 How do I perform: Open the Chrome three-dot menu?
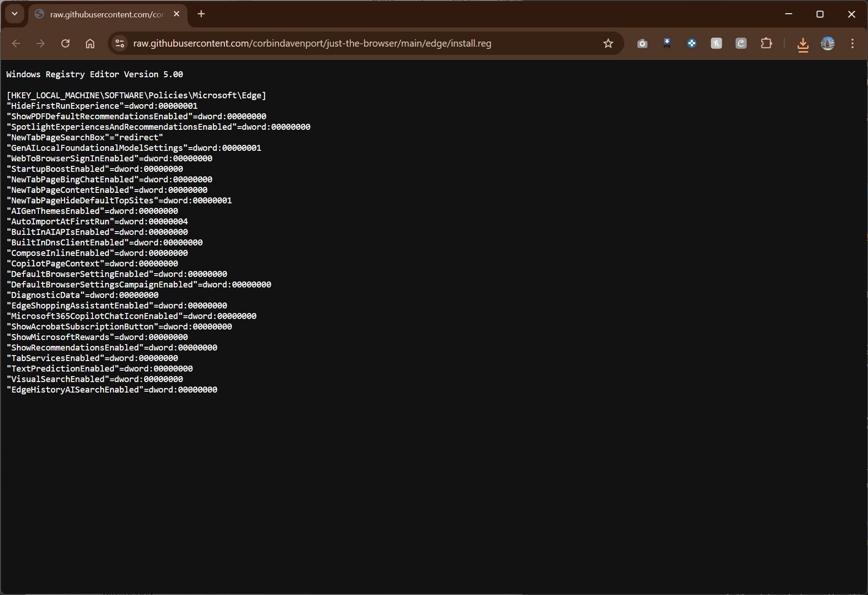click(852, 43)
